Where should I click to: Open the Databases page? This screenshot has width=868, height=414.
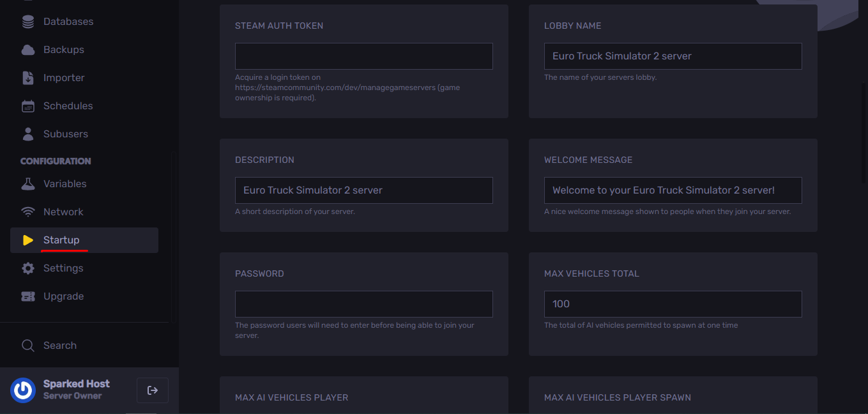click(84, 22)
